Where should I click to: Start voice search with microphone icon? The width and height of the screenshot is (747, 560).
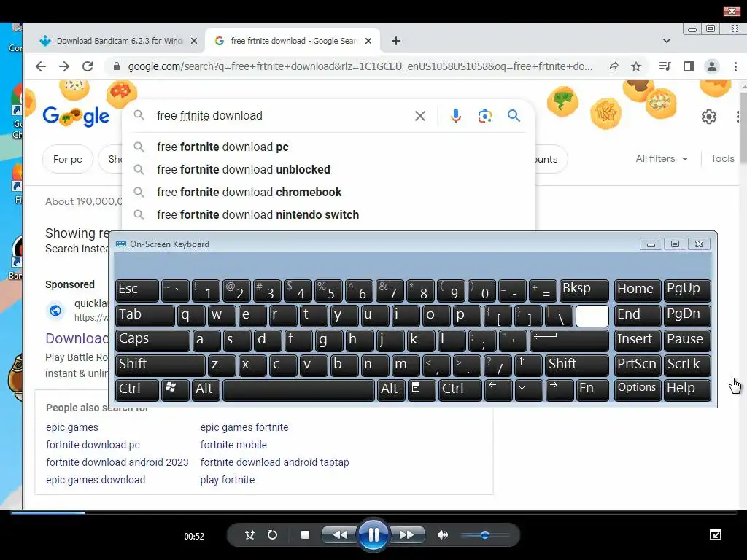point(455,116)
